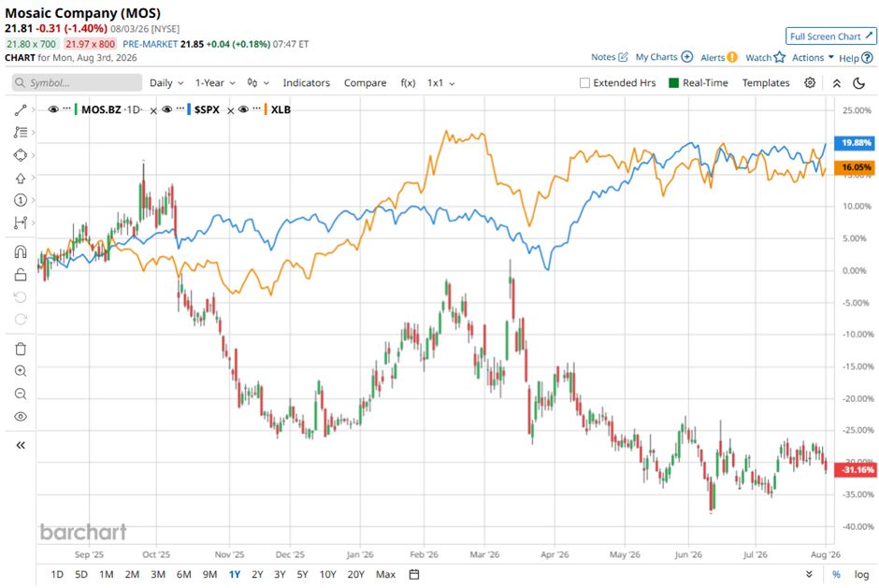Toggle $SPX series visibility eye
Screen dimensions: 879x588
coord(167,109)
